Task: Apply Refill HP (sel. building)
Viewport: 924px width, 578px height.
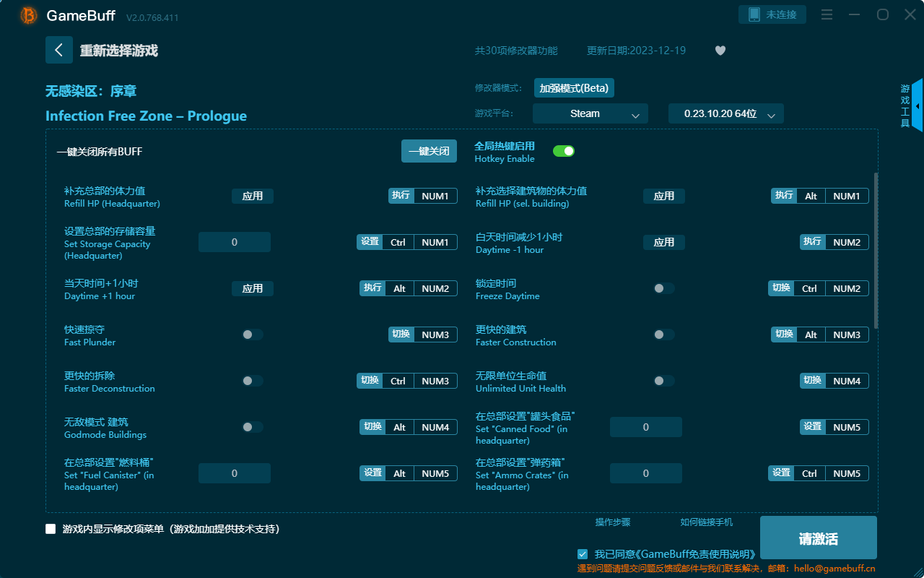Action: pos(664,196)
